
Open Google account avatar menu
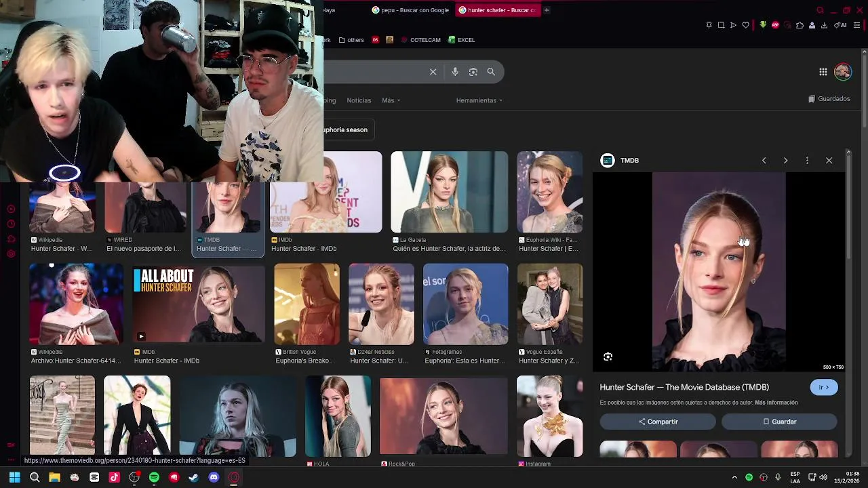tap(843, 72)
